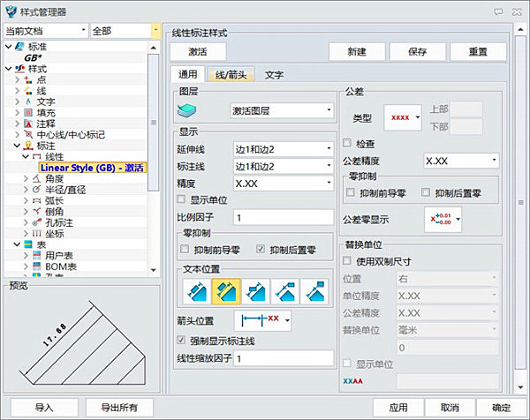Switch to the 线/箭头 tab
This screenshot has width=530, height=420.
tap(232, 75)
